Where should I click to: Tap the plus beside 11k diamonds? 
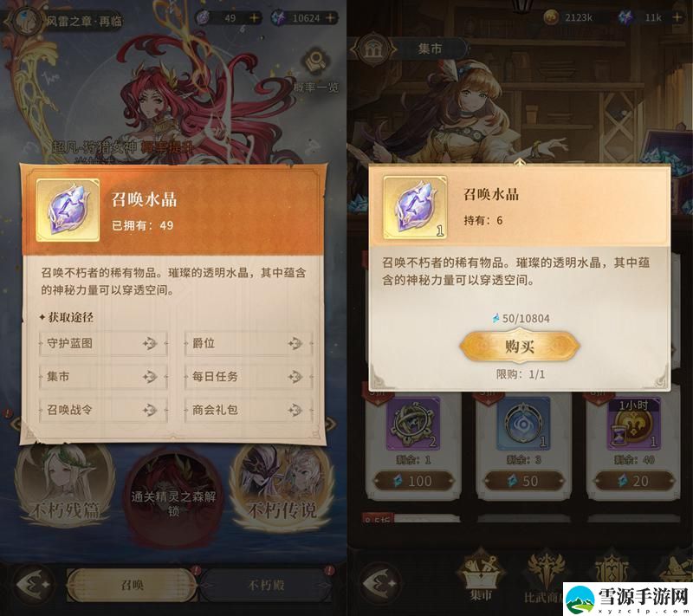pos(677,17)
